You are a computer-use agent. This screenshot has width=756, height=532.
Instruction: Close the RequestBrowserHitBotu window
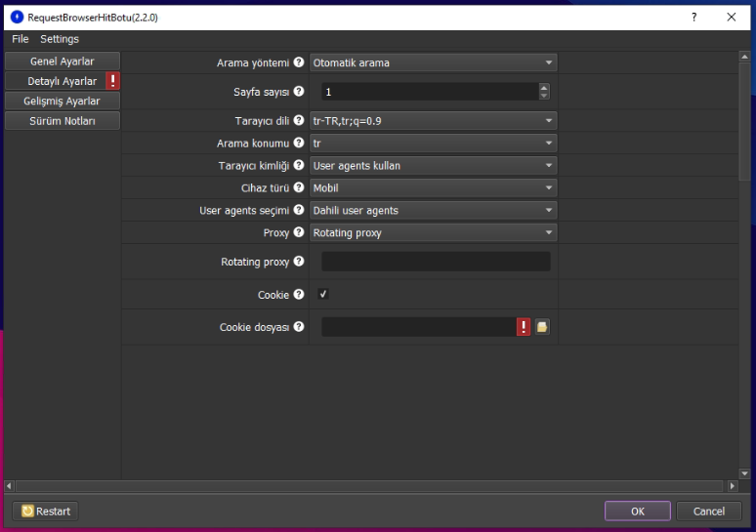(731, 18)
